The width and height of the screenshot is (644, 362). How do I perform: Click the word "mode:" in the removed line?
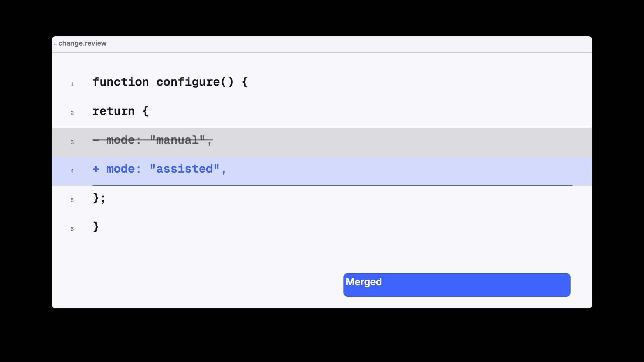(x=124, y=140)
